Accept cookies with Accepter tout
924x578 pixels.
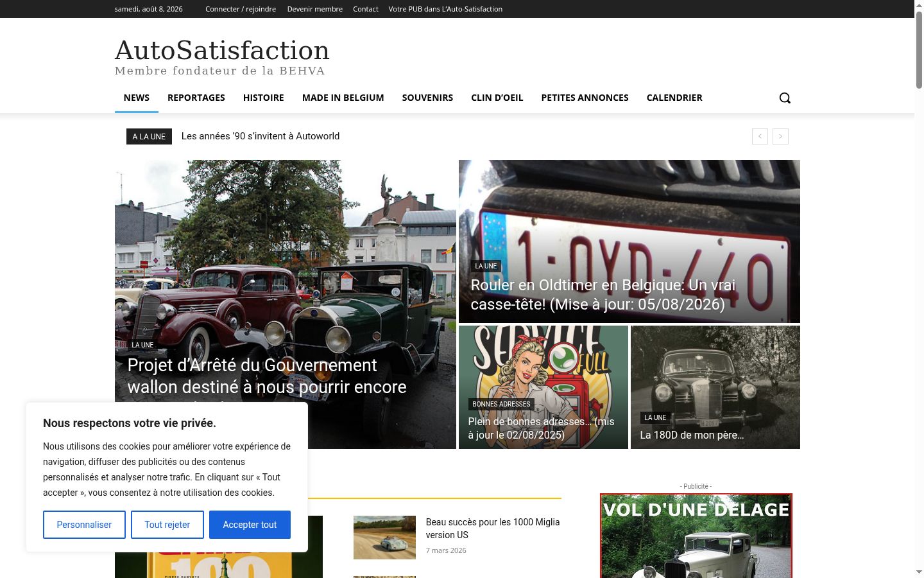click(x=250, y=525)
